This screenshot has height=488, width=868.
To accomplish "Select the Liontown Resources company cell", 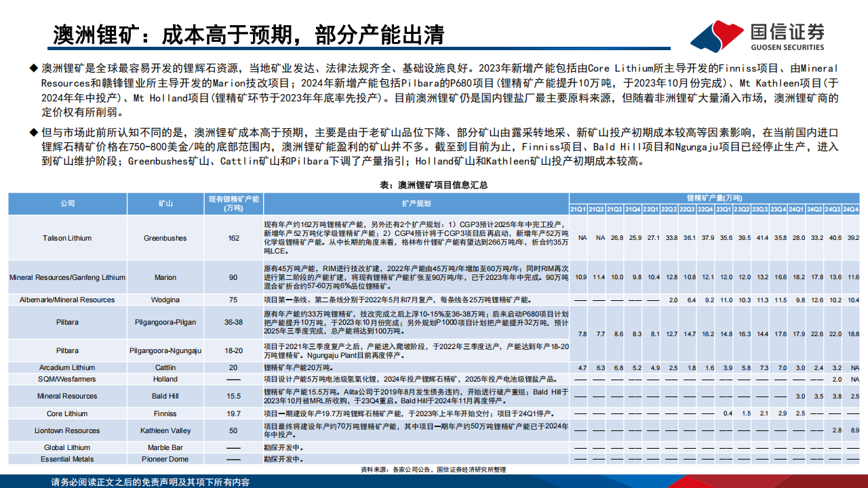I will [x=67, y=430].
